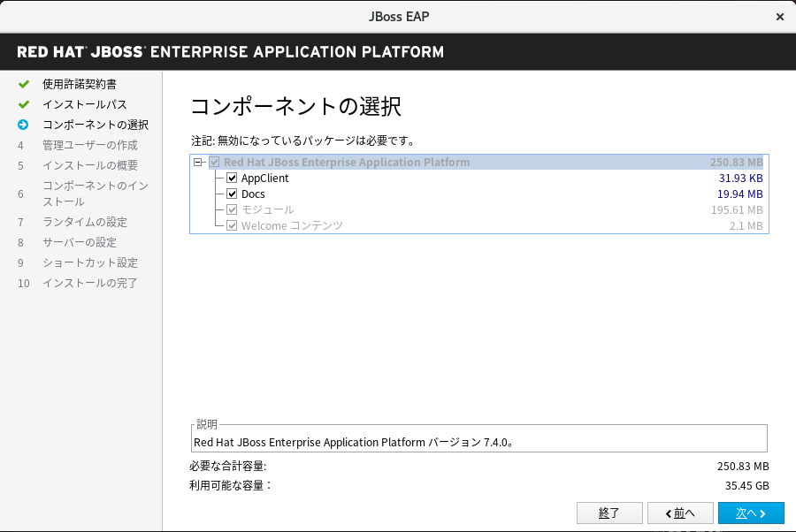Go back with the 前へ button
The image size is (796, 532).
click(680, 513)
